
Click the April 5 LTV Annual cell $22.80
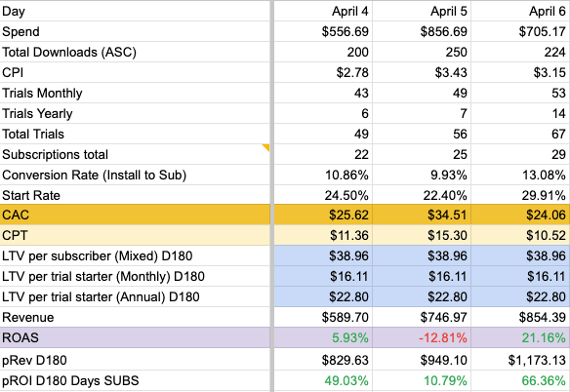pyautogui.click(x=422, y=296)
